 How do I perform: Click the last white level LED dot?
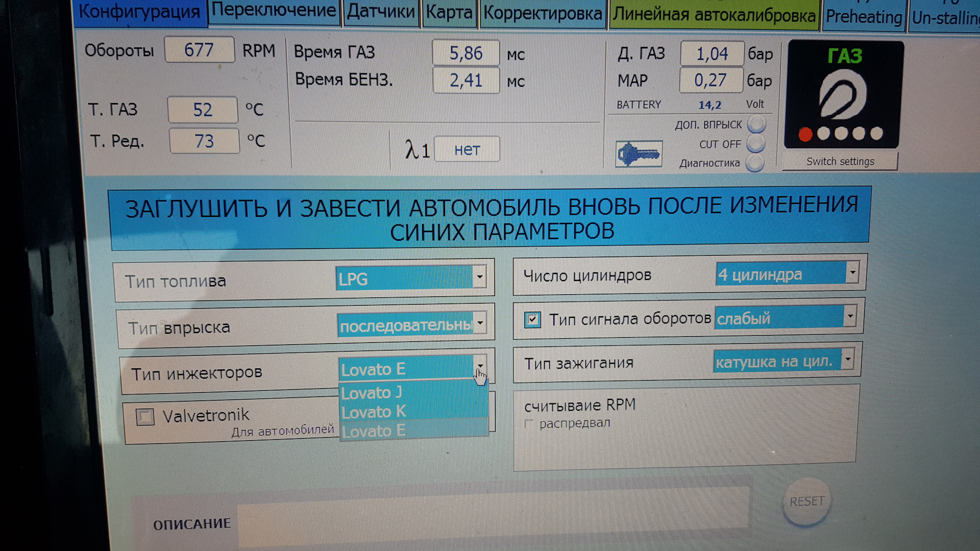click(876, 133)
